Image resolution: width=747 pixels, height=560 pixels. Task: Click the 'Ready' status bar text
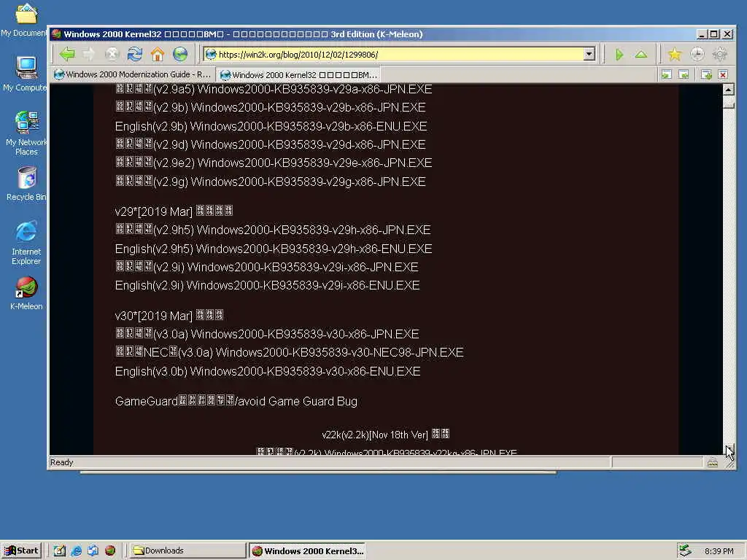click(x=61, y=462)
